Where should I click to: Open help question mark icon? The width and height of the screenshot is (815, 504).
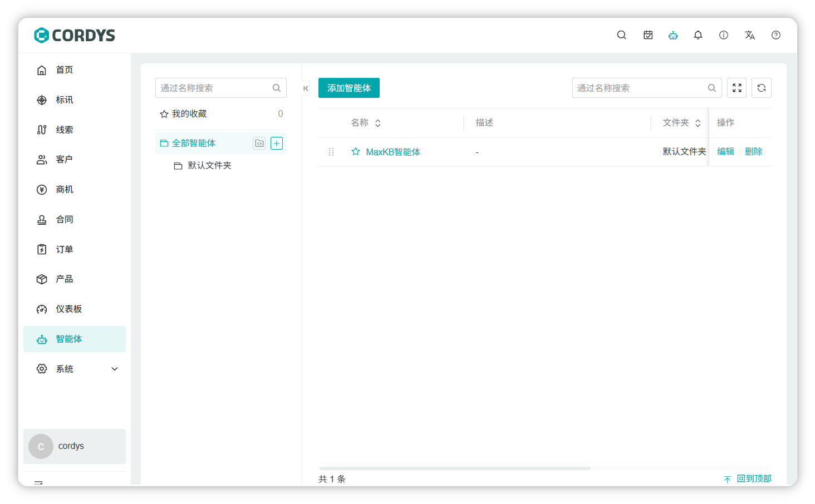[776, 35]
